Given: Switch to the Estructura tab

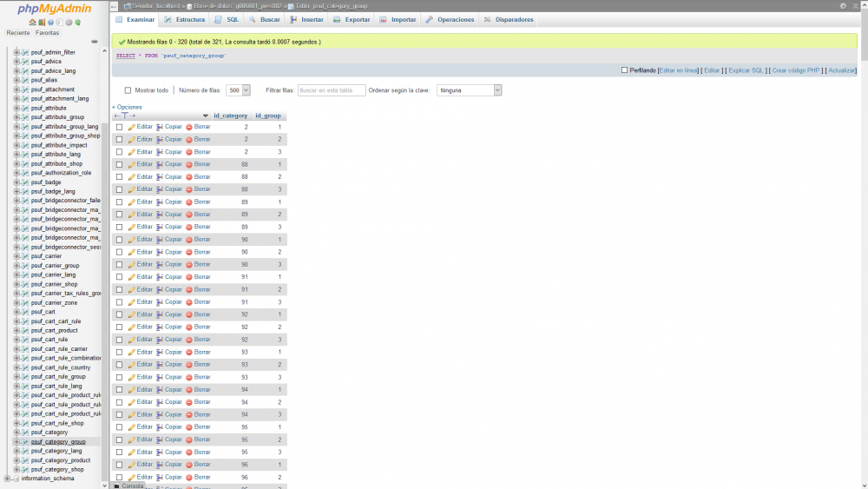Looking at the screenshot, I should click(184, 19).
